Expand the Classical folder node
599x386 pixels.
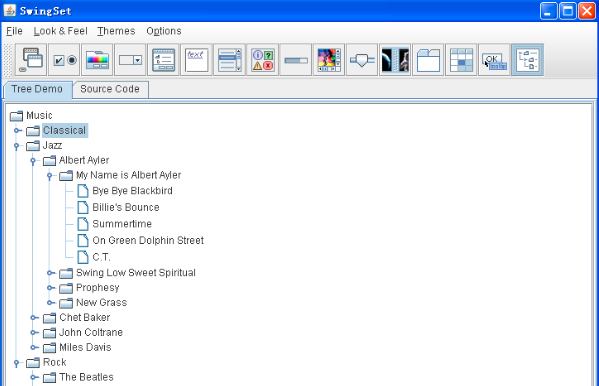pyautogui.click(x=17, y=131)
